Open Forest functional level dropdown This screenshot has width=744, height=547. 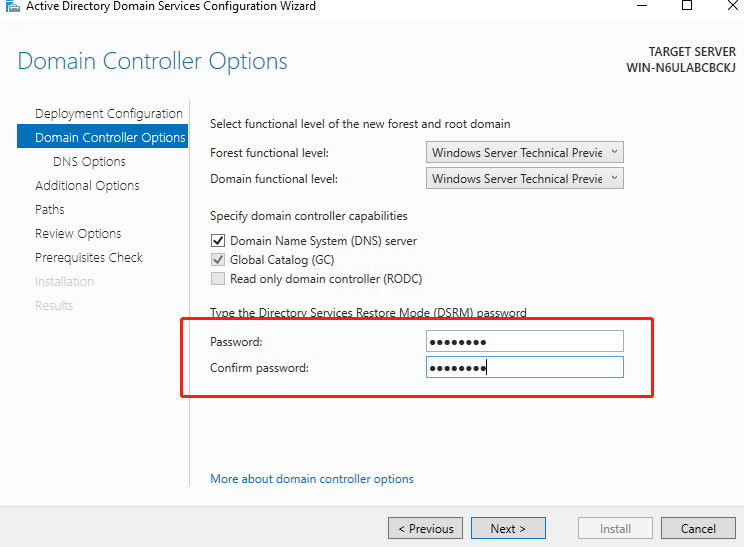pyautogui.click(x=524, y=152)
